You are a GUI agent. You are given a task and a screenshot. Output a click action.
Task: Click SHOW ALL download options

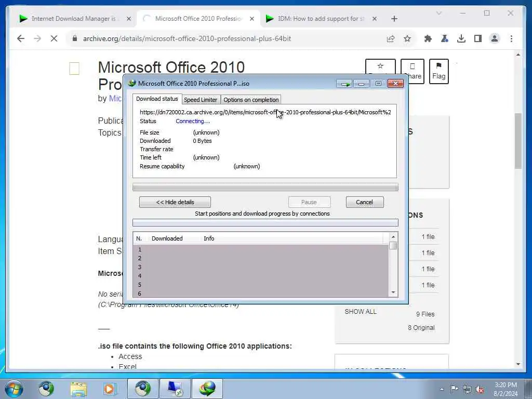361,312
